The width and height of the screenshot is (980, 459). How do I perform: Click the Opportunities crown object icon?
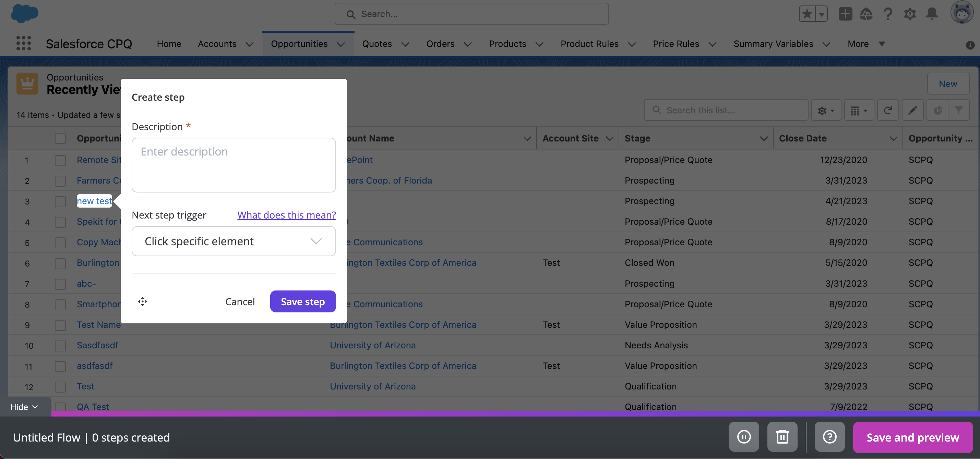click(x=27, y=83)
